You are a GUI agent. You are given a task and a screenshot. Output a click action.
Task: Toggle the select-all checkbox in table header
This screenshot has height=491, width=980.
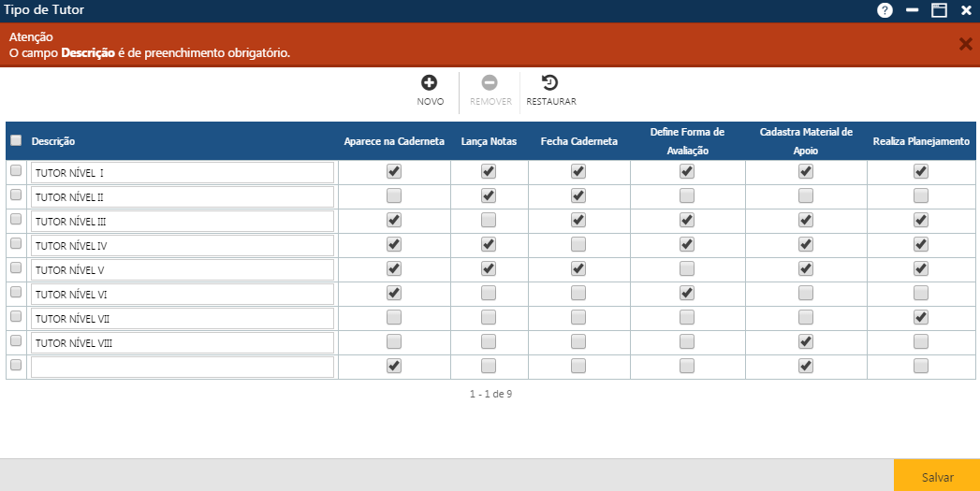point(16,140)
